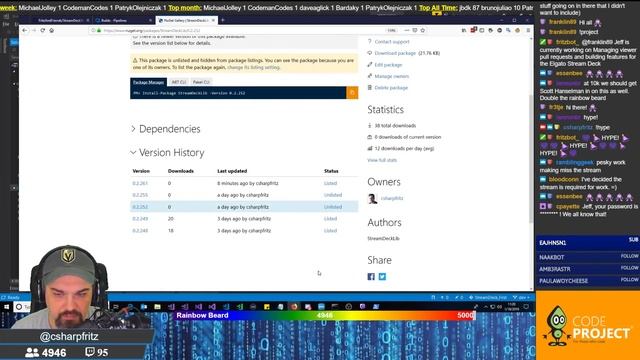Select the Paket CLI tab
Viewport: 640px width, 360px height.
coord(201,82)
